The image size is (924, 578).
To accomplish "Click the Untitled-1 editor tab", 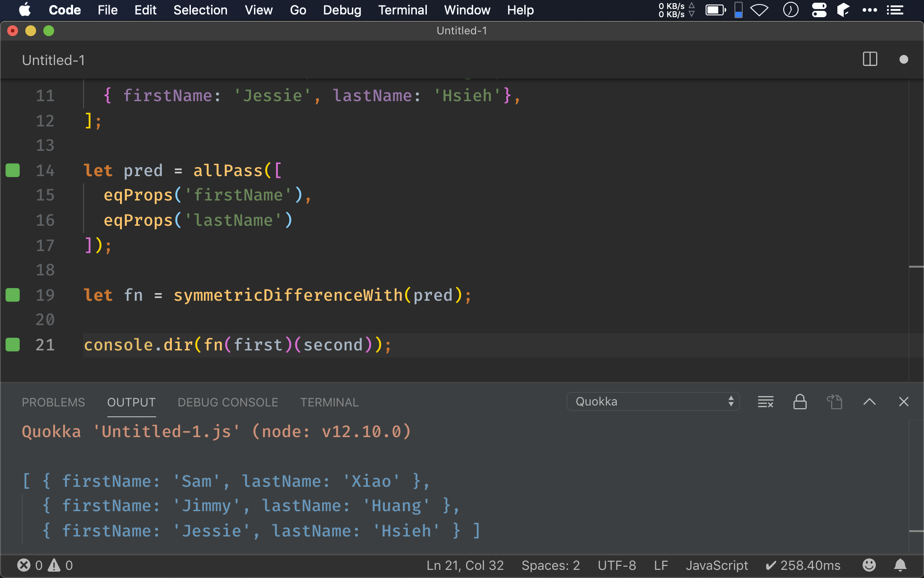I will click(53, 60).
